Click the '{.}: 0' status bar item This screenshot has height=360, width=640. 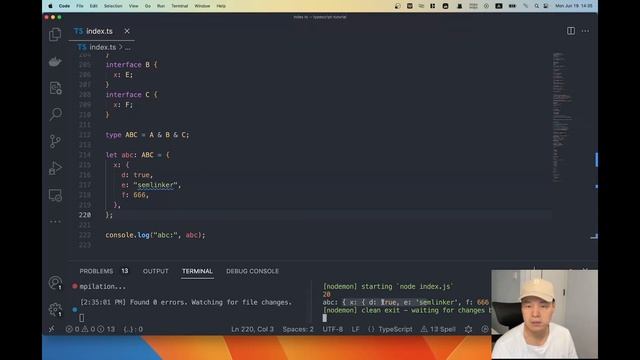click(x=133, y=329)
